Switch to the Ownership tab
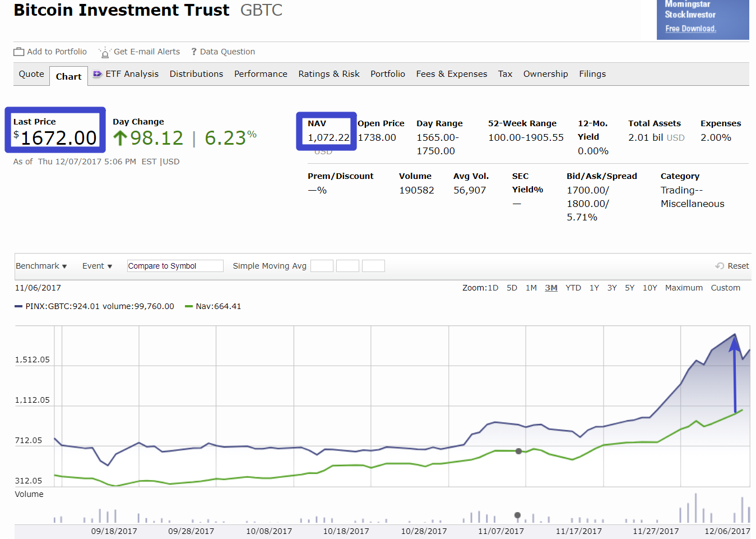756x539 pixels. pos(546,74)
